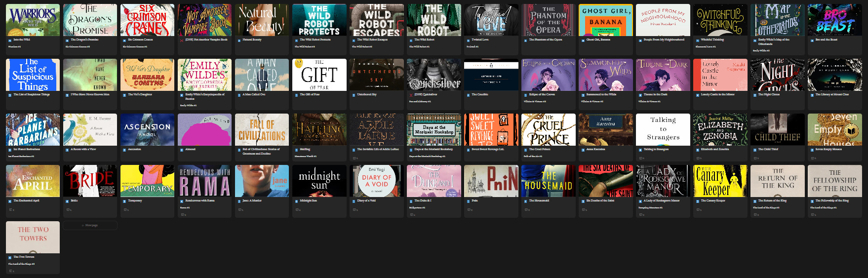Click the title text 'Anna Karenina'
Image resolution: width=868 pixels, height=278 pixels.
coord(595,149)
